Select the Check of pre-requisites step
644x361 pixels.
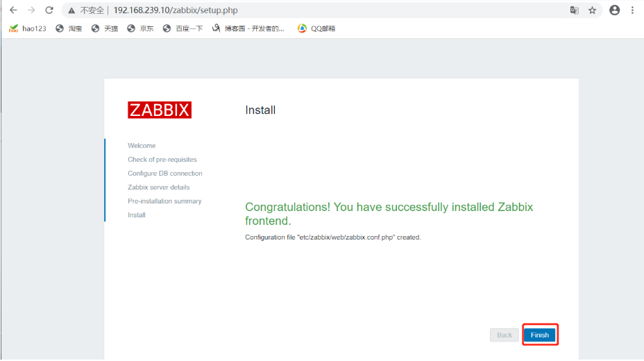pyautogui.click(x=162, y=160)
